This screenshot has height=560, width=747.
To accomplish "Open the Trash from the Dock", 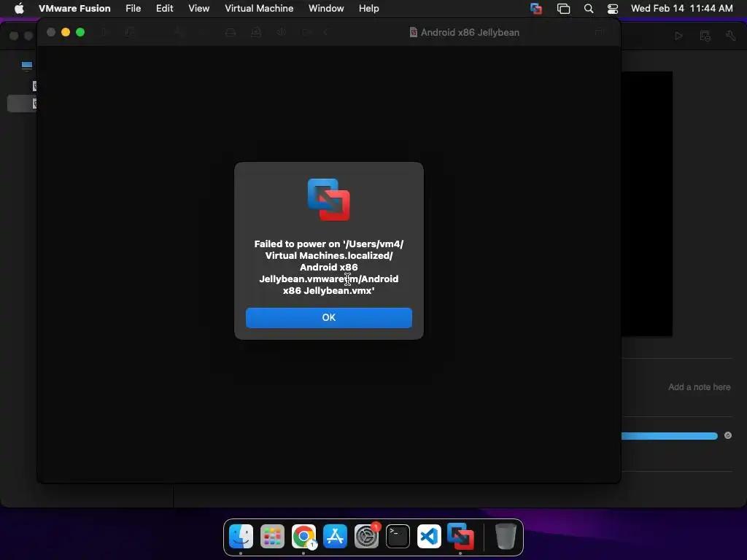I will (506, 537).
